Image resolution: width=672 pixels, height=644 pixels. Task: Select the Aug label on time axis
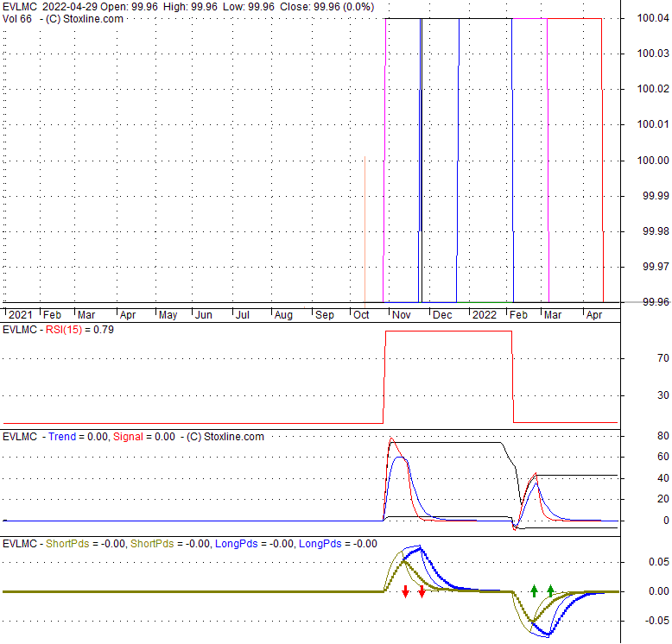coord(283,315)
